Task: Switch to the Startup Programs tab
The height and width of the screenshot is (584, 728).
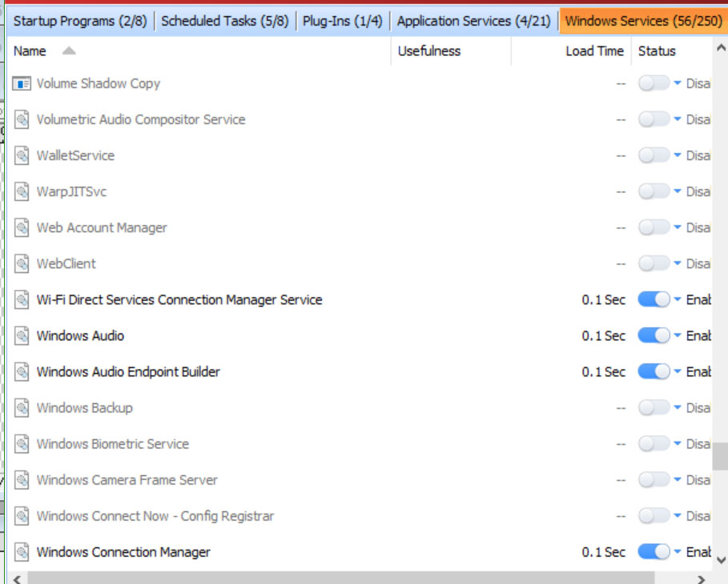Action: click(x=80, y=21)
